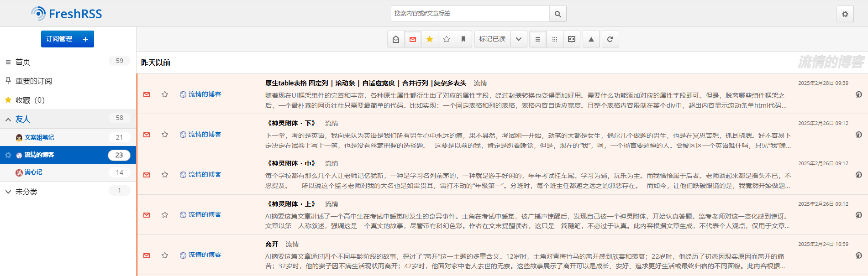This screenshot has height=276, width=868.
Task: Star the 《神灵附体・下》 article
Action: [165, 135]
